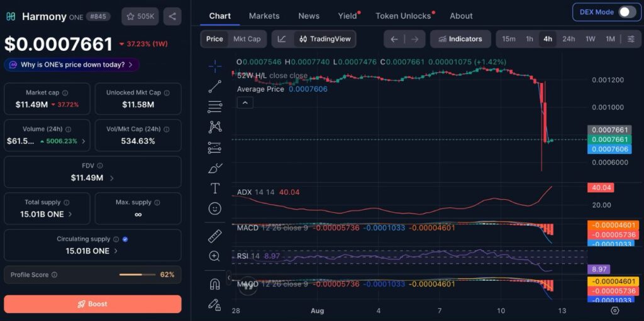Switch to simple line chart view
This screenshot has height=321, width=644.
(282, 39)
